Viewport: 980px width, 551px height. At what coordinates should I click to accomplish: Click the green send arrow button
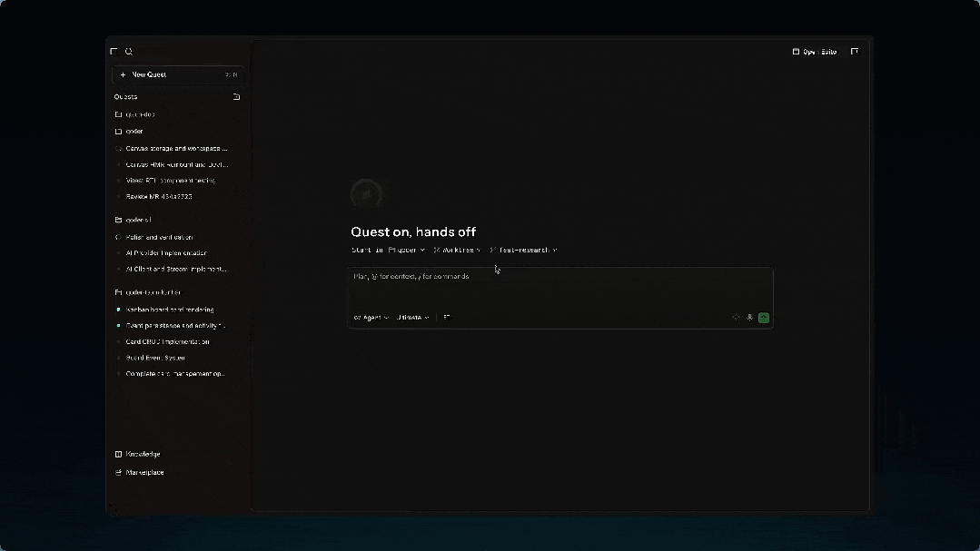764,318
